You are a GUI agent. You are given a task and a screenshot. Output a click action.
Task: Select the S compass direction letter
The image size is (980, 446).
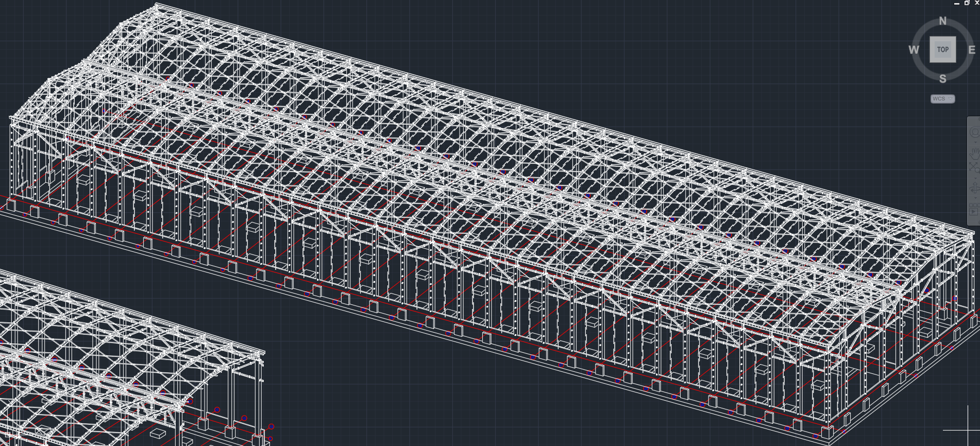tap(942, 79)
